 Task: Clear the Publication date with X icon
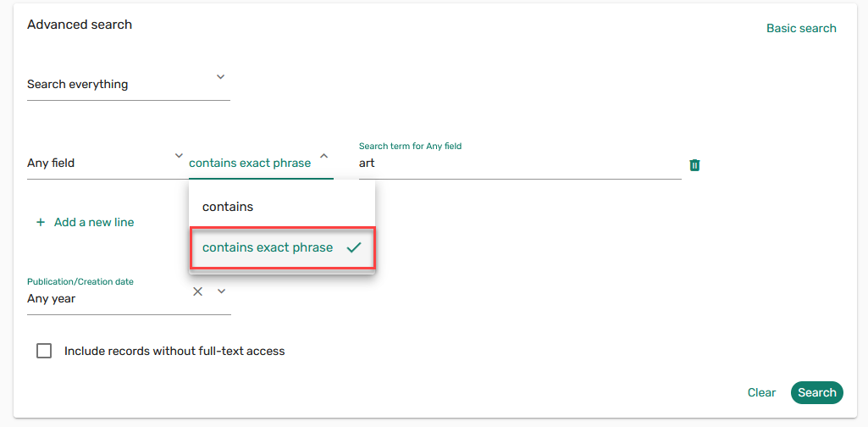197,291
